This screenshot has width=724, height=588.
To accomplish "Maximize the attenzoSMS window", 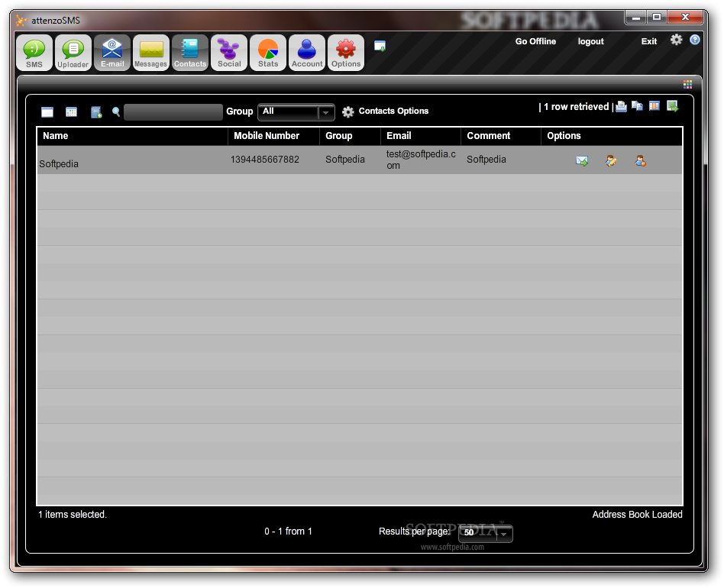I will tap(656, 17).
